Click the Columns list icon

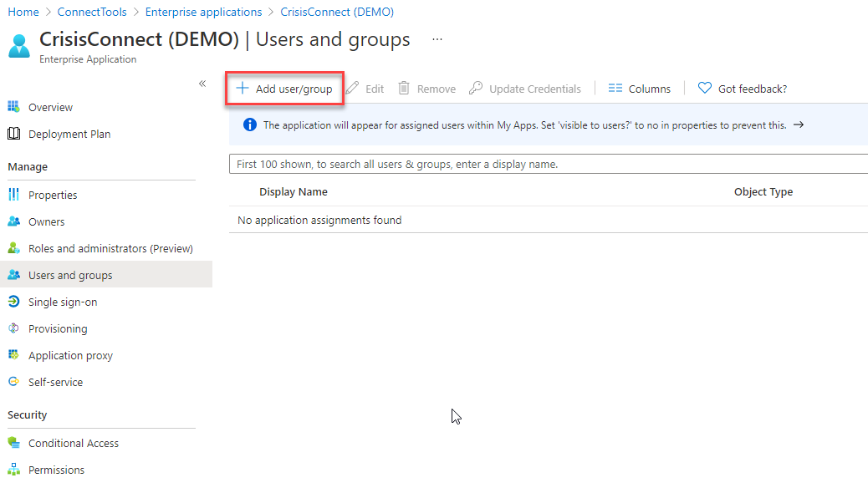(615, 88)
